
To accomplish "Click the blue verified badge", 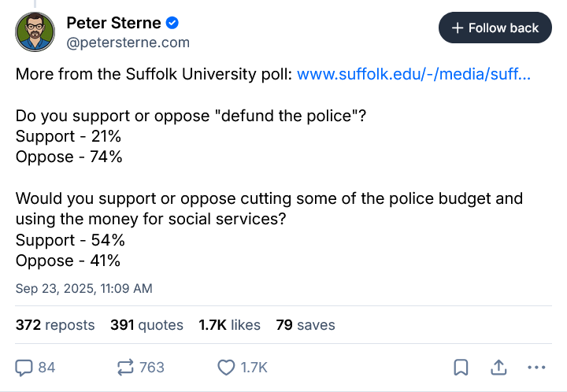I will (171, 23).
